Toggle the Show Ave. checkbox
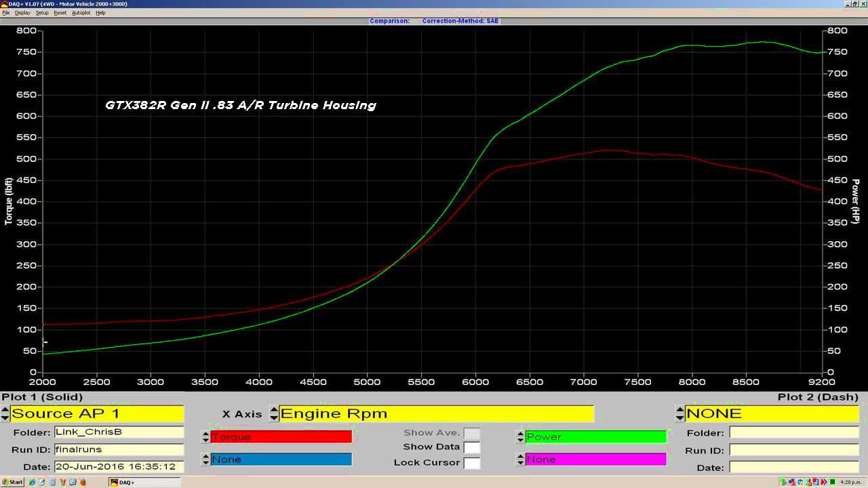This screenshot has height=488, width=868. [x=471, y=433]
